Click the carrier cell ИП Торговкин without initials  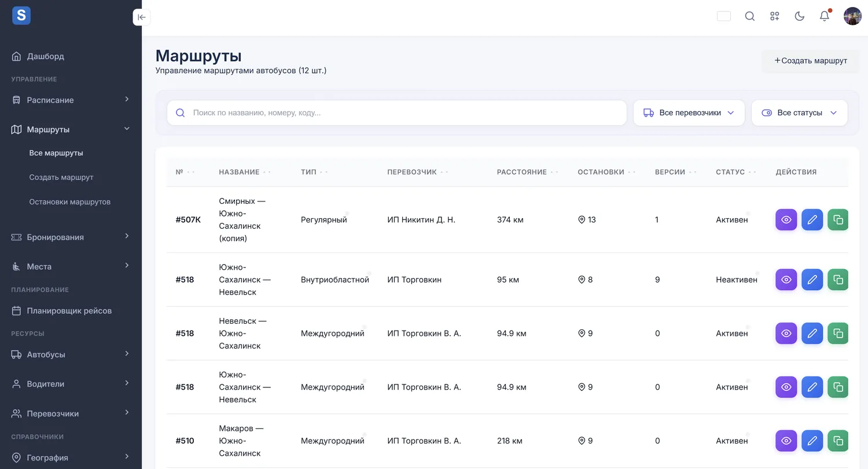pos(414,280)
